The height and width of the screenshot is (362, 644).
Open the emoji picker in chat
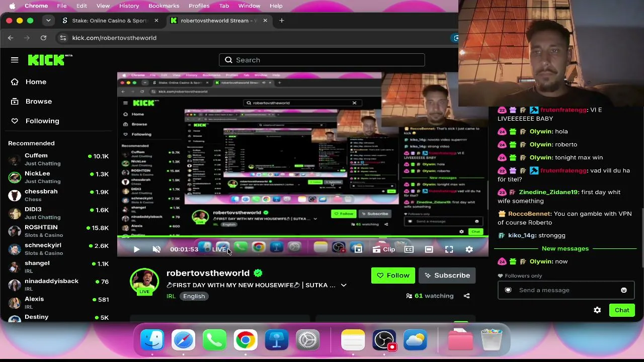(624, 290)
